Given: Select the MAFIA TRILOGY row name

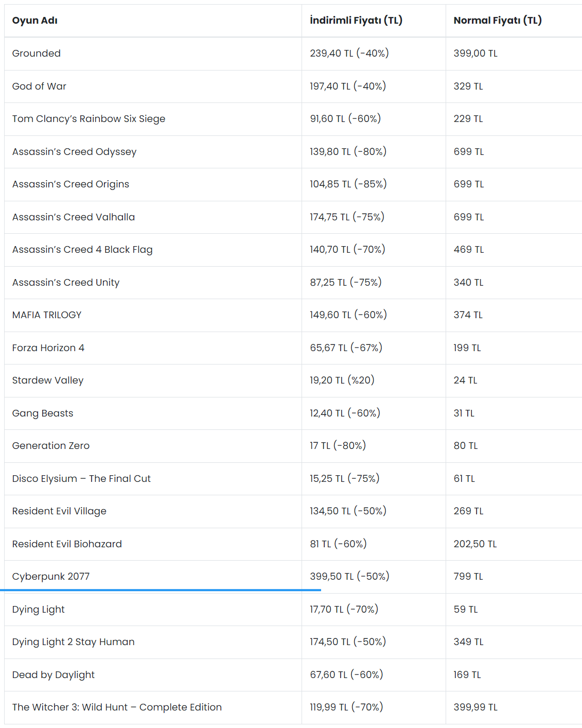Looking at the screenshot, I should (47, 315).
